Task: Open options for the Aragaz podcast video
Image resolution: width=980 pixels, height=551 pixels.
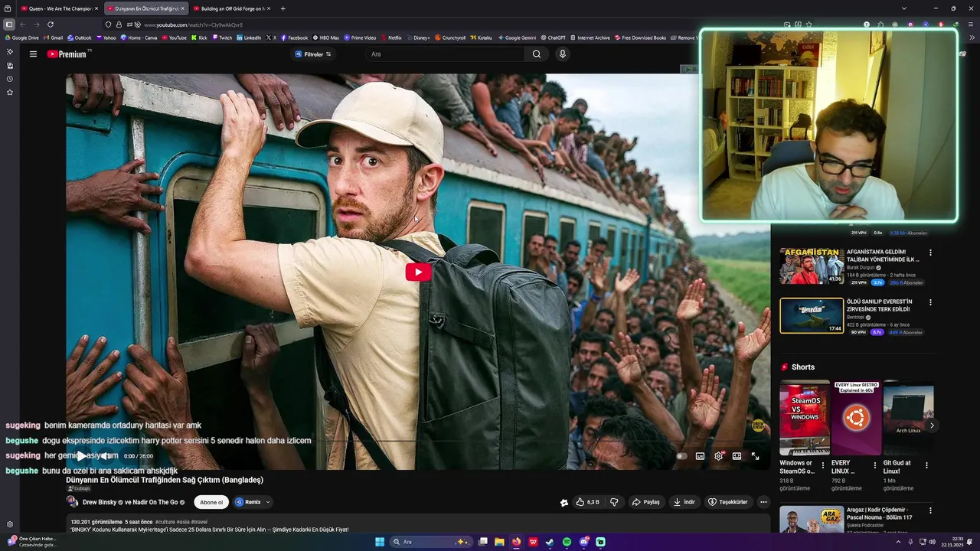Action: point(930,510)
